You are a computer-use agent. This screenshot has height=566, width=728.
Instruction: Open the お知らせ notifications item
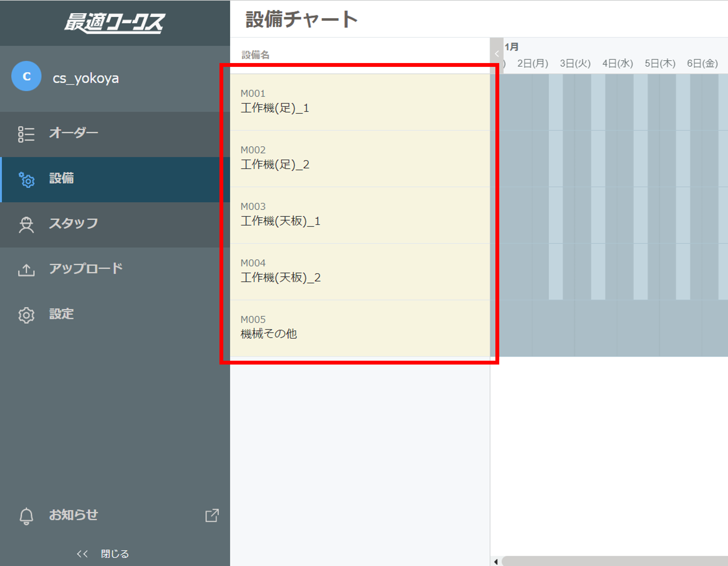[x=115, y=515]
